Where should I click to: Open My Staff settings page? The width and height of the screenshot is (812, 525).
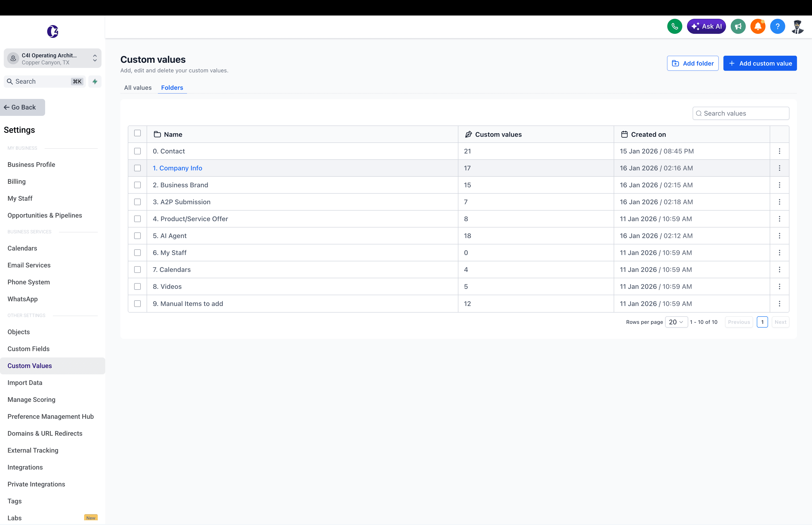[x=20, y=198]
